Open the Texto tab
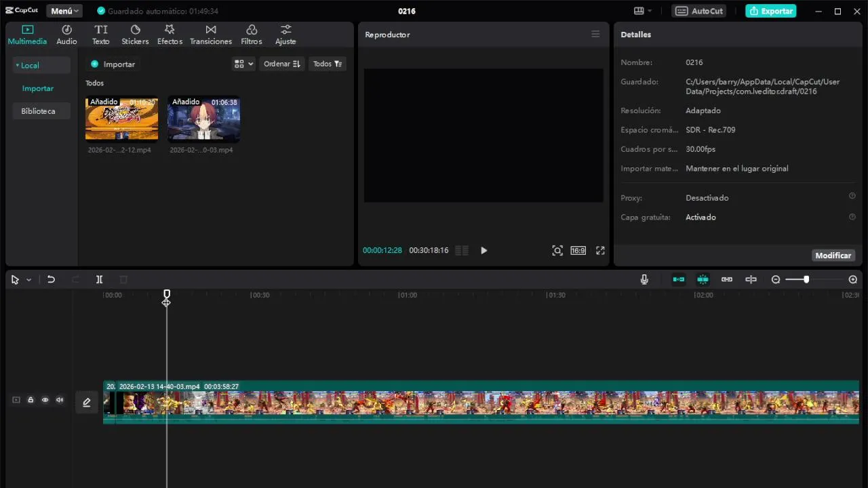The image size is (868, 488). [x=101, y=35]
